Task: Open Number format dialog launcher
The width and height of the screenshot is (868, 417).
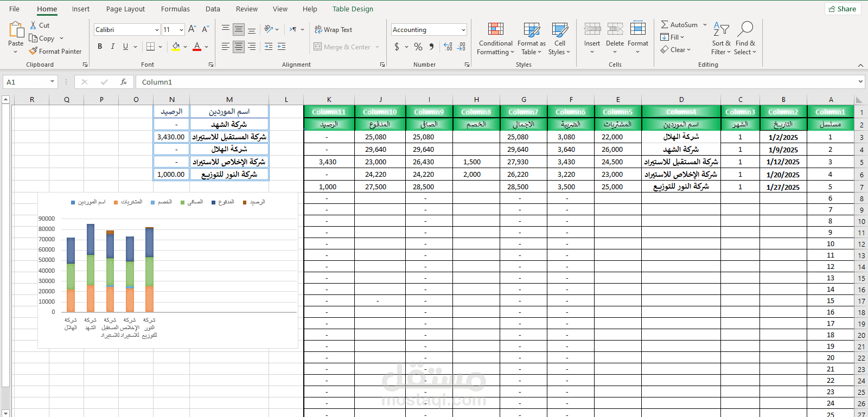Action: tap(467, 65)
